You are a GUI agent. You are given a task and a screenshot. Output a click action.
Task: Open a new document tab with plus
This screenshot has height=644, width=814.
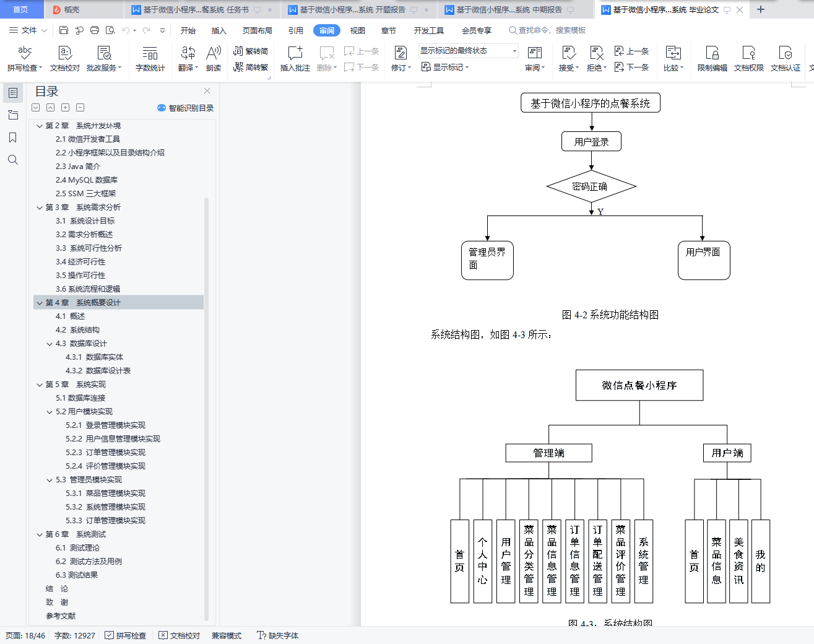pyautogui.click(x=761, y=10)
